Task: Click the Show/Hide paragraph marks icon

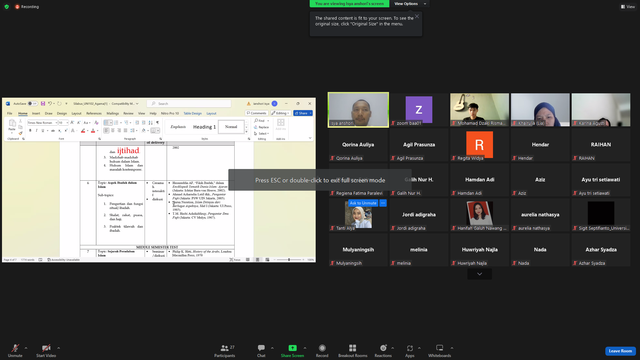Action: (x=158, y=122)
